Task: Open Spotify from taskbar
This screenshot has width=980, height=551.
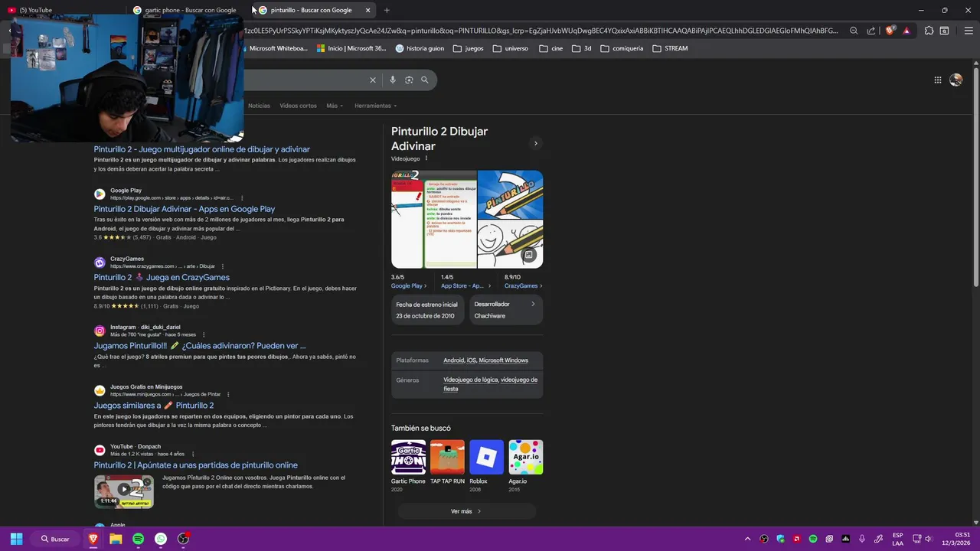Action: click(x=138, y=539)
